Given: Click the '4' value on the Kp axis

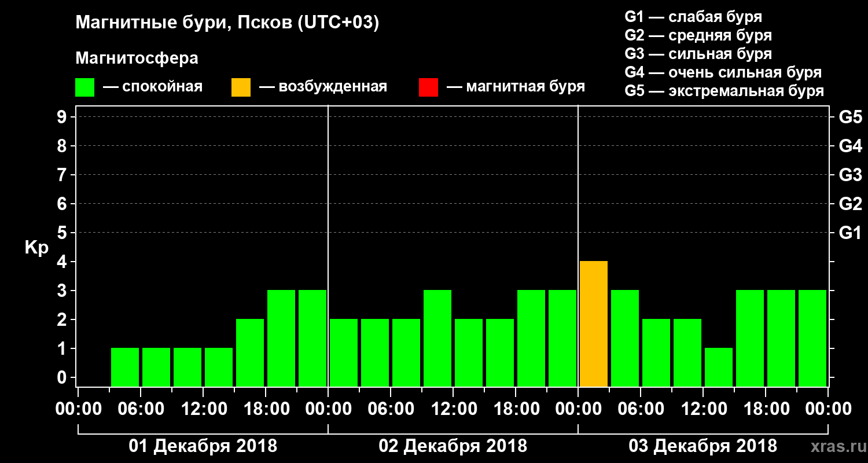Looking at the screenshot, I should 62,262.
